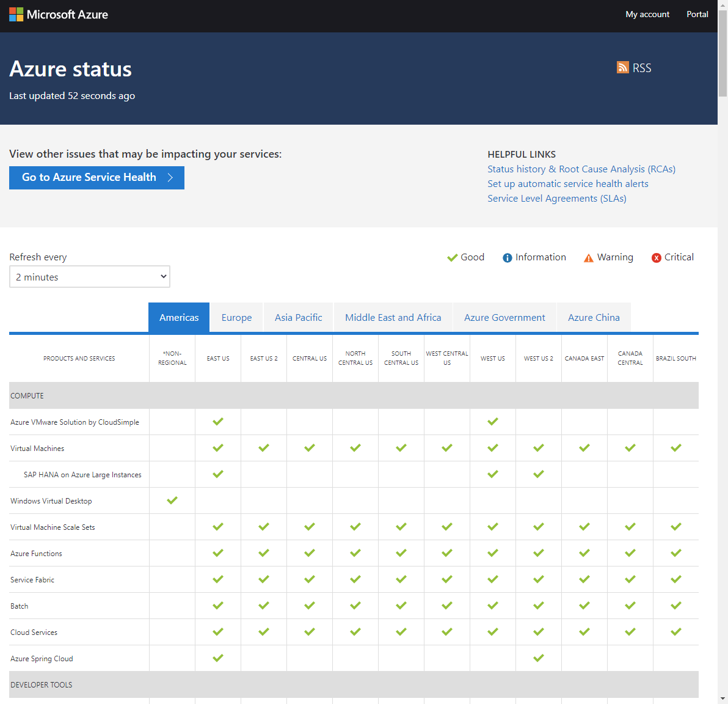Image resolution: width=728 pixels, height=704 pixels.
Task: Click Batch Canada East status checkmark
Action: tap(584, 606)
